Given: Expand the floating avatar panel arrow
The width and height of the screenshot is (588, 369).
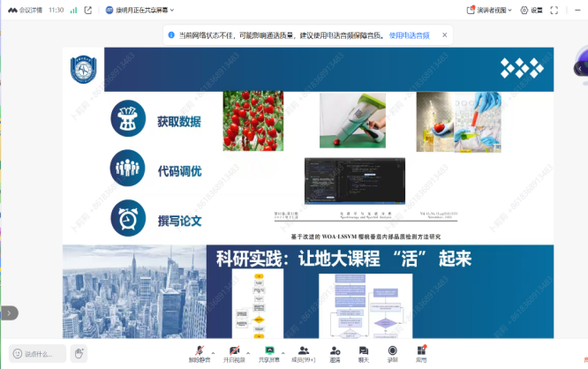Looking at the screenshot, I should [580, 69].
